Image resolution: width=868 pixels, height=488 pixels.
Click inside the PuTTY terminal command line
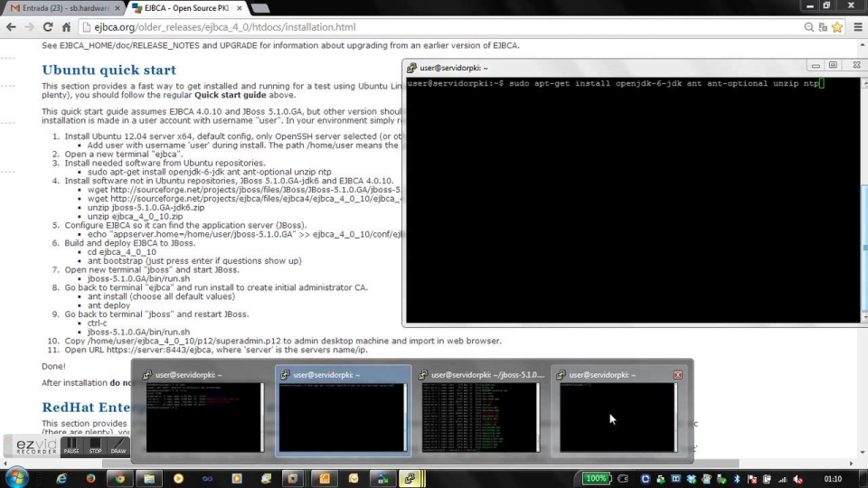tap(615, 83)
